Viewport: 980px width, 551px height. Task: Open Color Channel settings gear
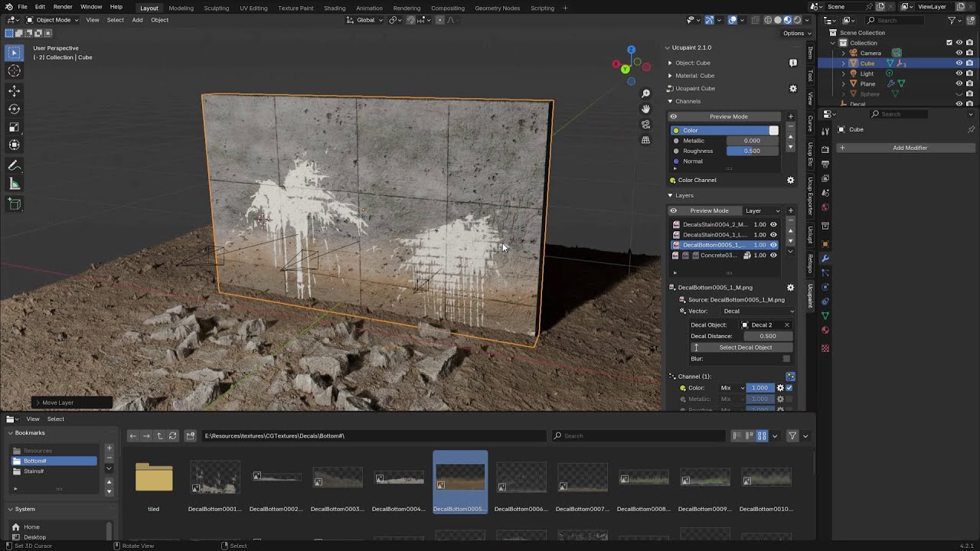pos(791,181)
